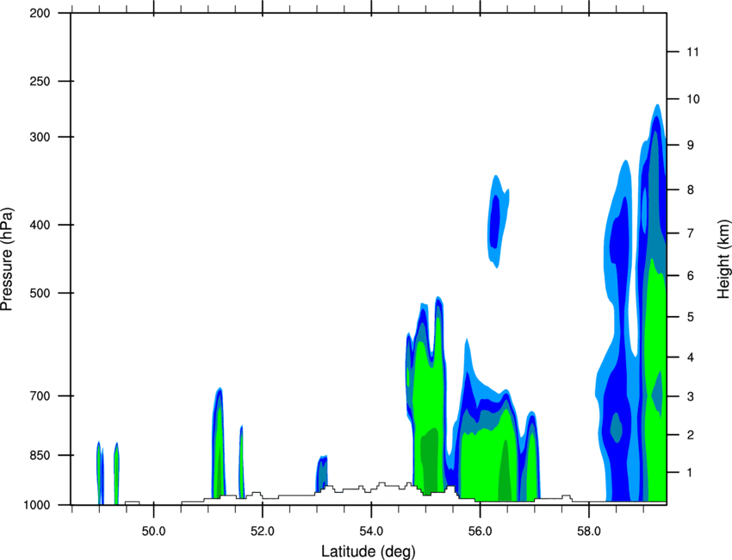Image resolution: width=732 pixels, height=560 pixels.
Task: Click the 50.0 latitude tick label
Action: coord(153,532)
